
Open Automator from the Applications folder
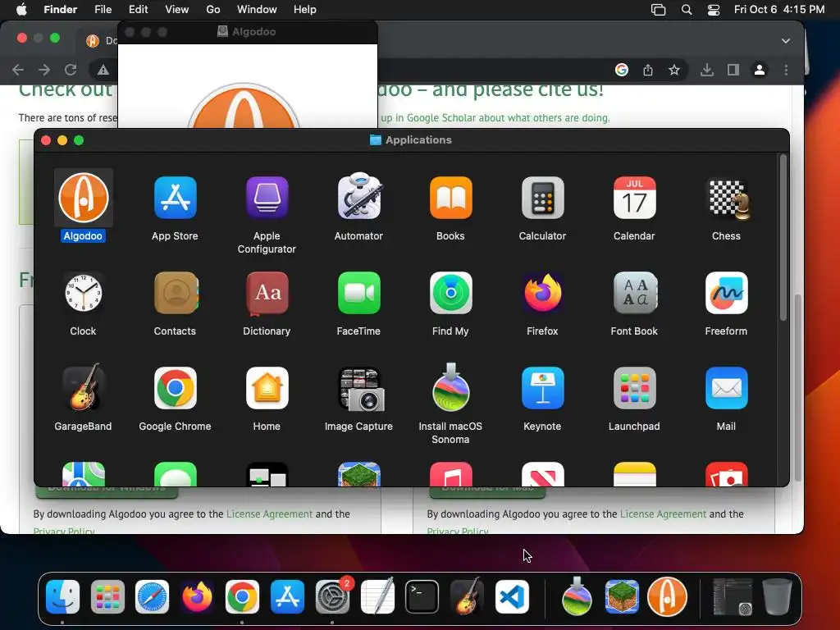[359, 196]
